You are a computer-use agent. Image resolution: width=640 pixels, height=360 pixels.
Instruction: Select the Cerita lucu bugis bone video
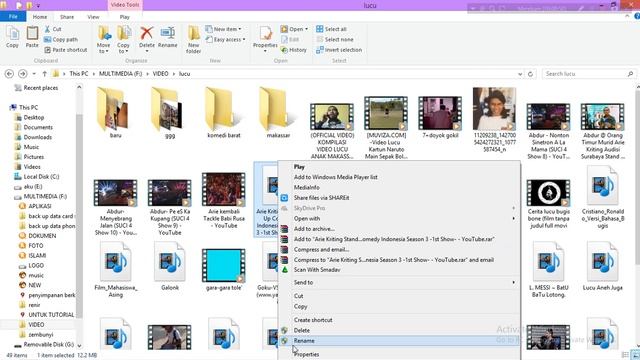pos(548,204)
